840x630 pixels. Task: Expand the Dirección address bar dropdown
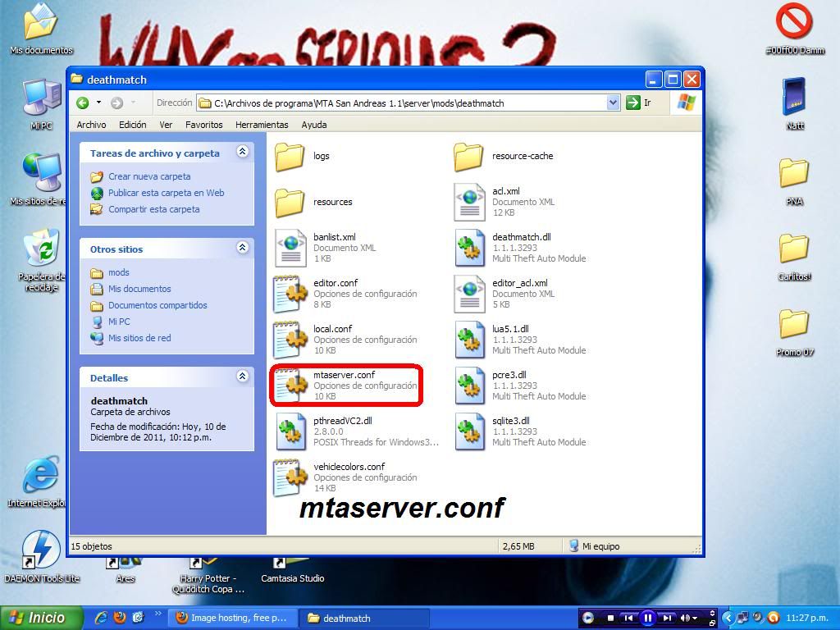coord(613,103)
